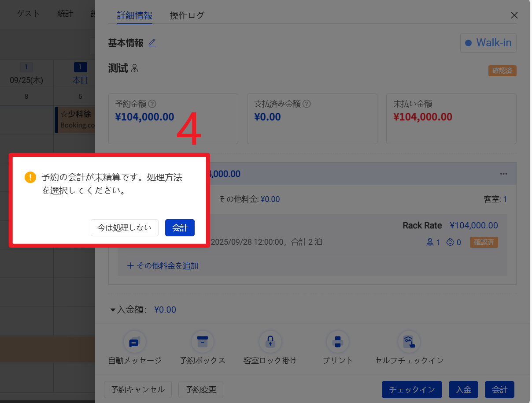Click the その他料金を追加 link
The width and height of the screenshot is (532, 403).
[x=163, y=266]
